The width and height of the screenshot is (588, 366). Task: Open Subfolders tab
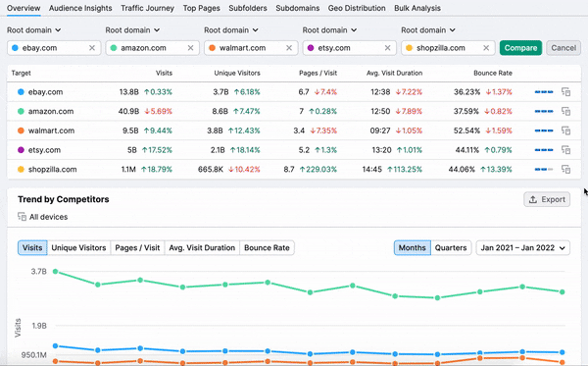[248, 8]
